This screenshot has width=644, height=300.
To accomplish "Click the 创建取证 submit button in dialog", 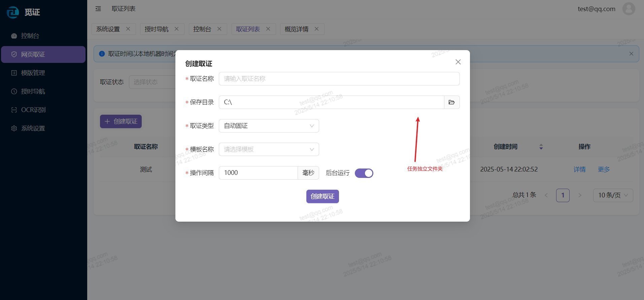I will click(x=322, y=196).
